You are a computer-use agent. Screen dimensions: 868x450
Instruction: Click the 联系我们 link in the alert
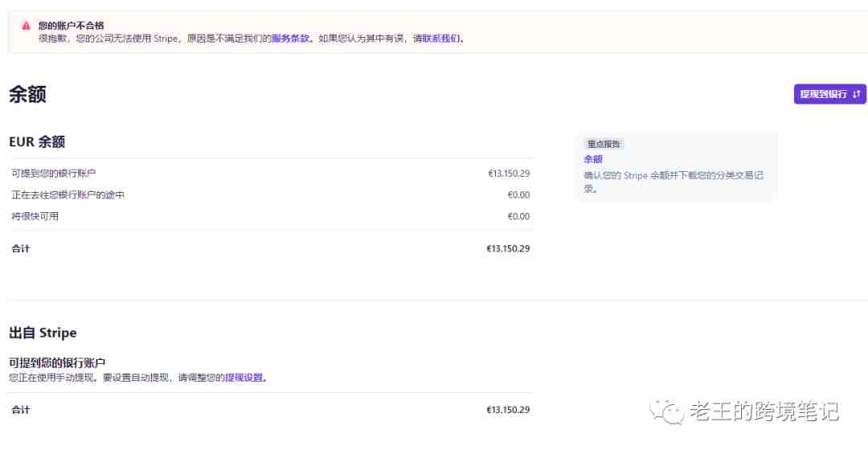(x=440, y=39)
